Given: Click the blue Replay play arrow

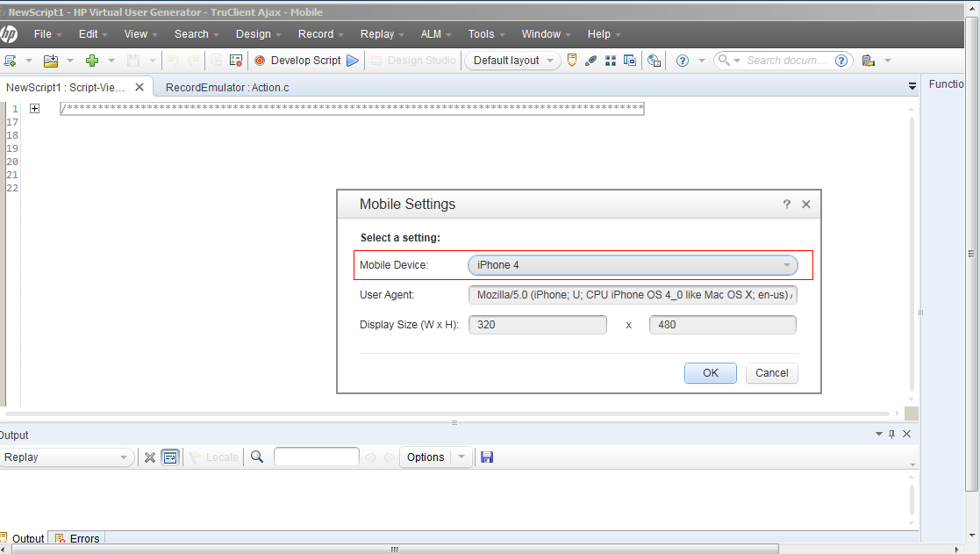Looking at the screenshot, I should pos(353,61).
